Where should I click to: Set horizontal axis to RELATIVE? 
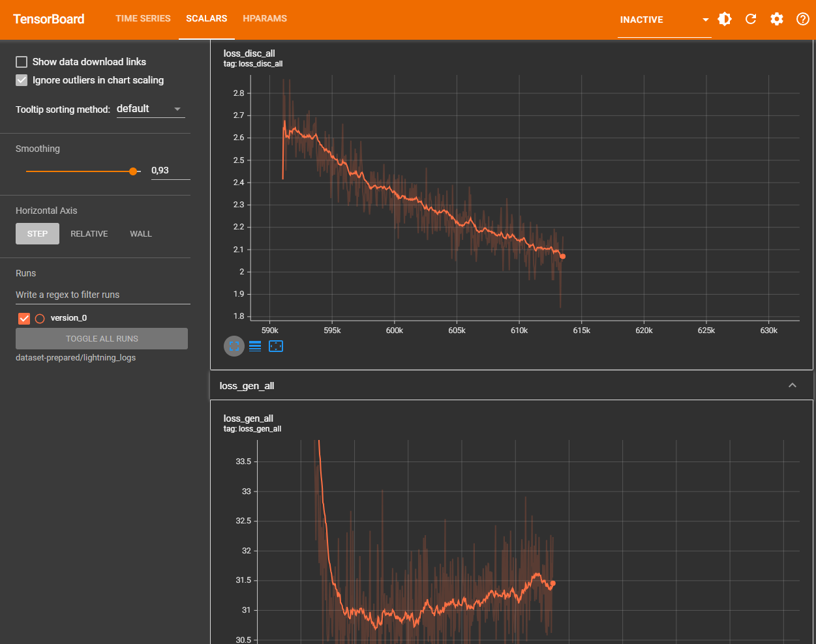pos(89,233)
